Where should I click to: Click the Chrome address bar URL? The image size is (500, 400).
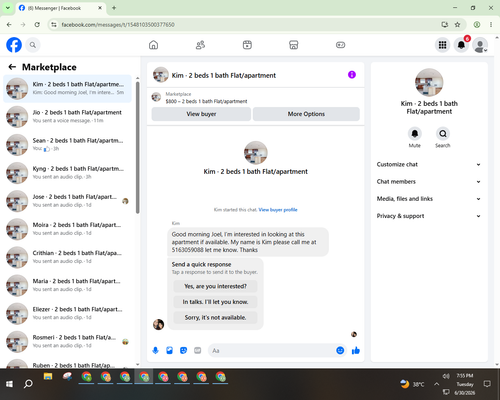tap(118, 25)
